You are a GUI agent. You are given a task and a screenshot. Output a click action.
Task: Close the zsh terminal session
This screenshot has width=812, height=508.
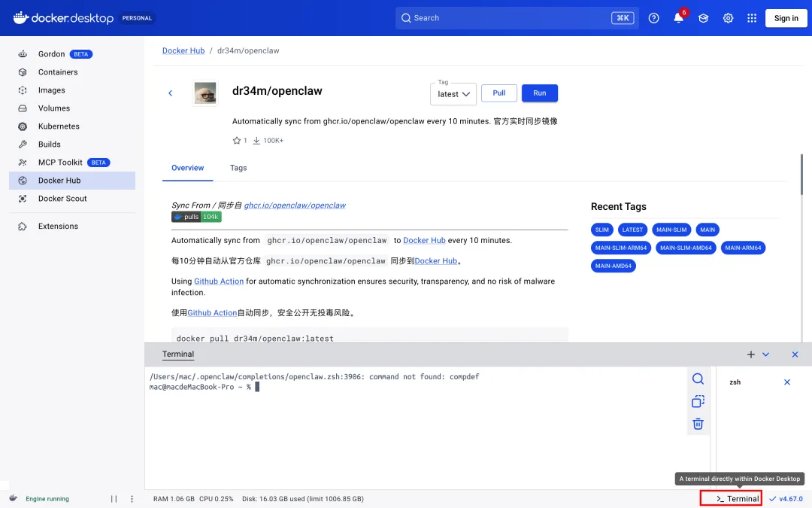[787, 382]
